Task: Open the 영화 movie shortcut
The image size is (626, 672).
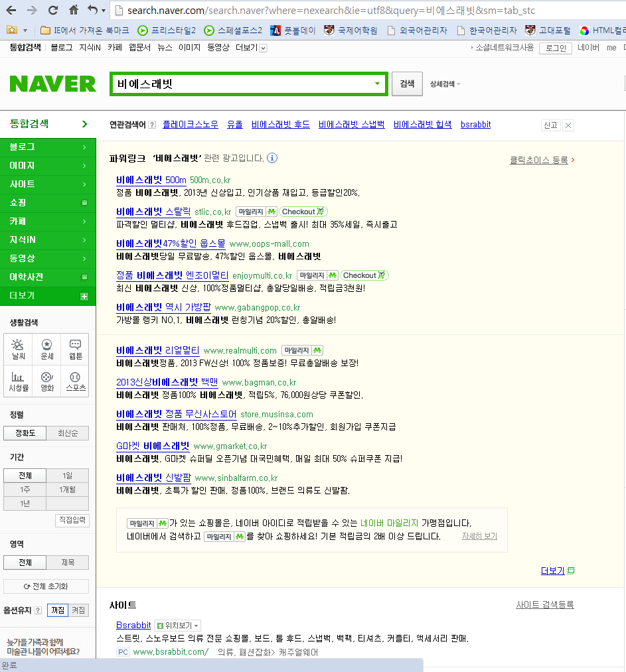Action: click(46, 381)
